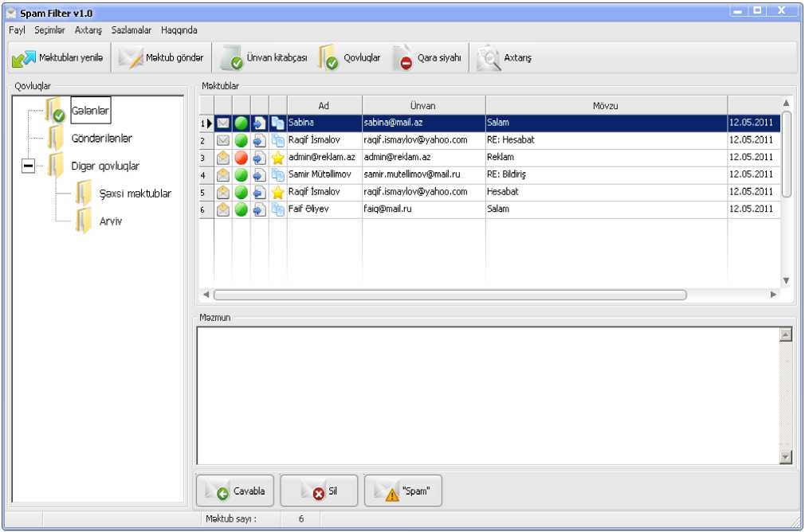The height and width of the screenshot is (532, 805).
Task: Click the Axtarış search toolbar icon
Action: 488,58
